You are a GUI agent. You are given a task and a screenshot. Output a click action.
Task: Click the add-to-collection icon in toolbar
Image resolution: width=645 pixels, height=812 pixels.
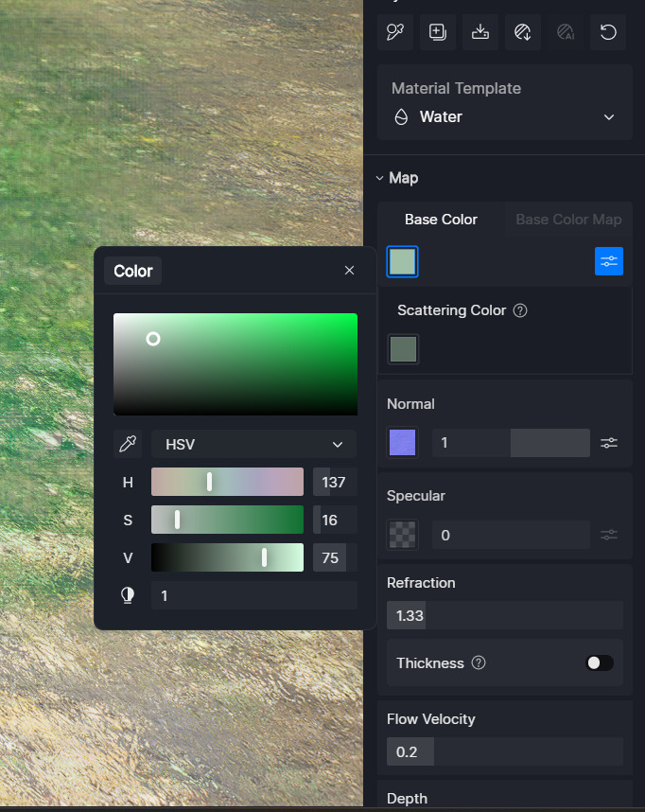[x=438, y=32]
